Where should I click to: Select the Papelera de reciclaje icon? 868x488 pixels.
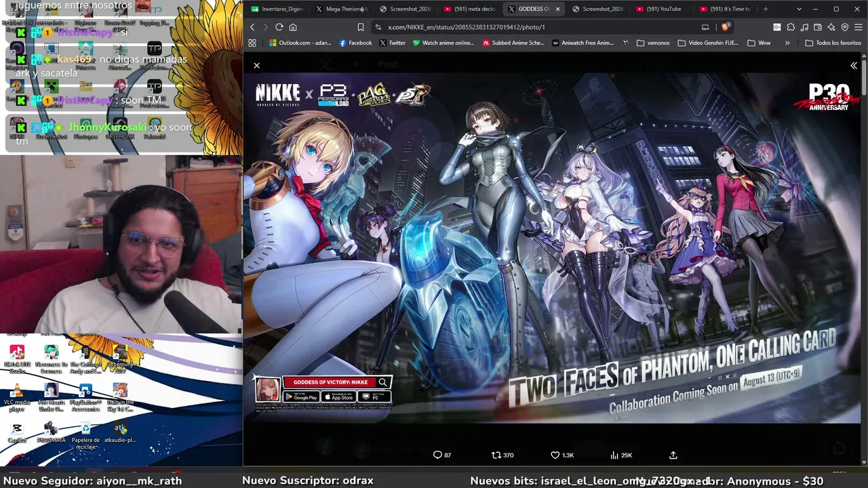[85, 434]
